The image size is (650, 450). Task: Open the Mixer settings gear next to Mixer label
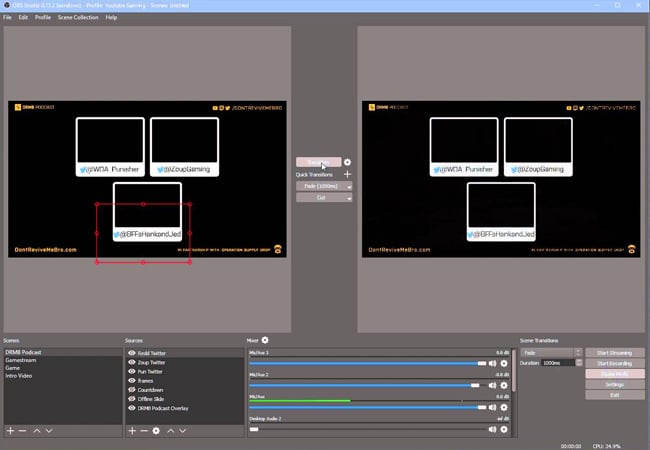(265, 340)
